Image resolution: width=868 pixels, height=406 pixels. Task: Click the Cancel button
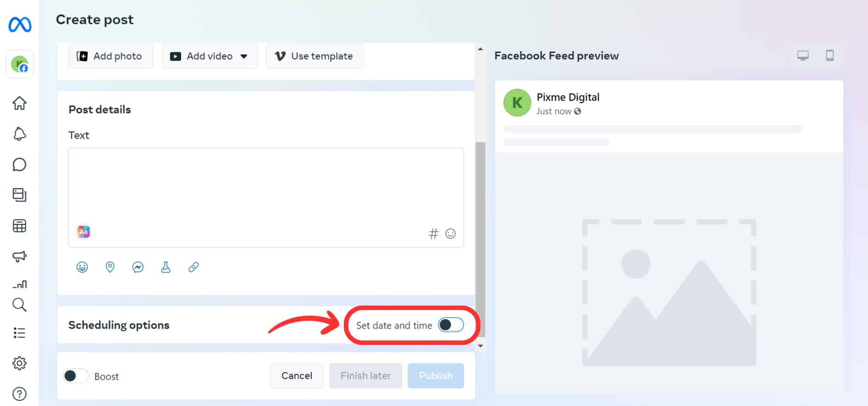(x=297, y=376)
